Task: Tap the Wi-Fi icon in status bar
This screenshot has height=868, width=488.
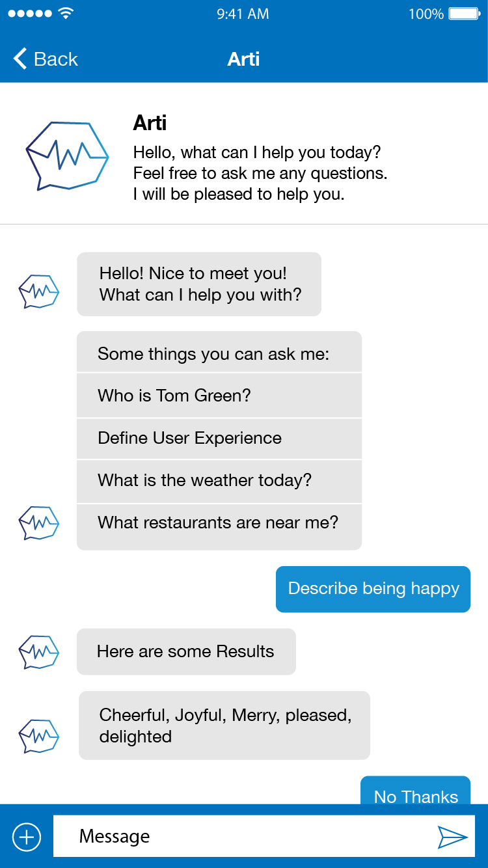Action: (65, 14)
